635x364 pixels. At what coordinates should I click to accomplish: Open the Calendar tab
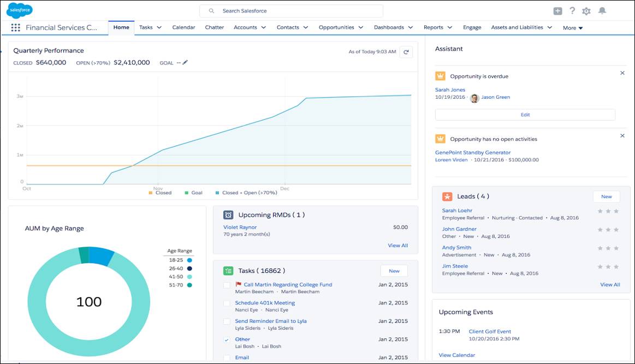(183, 27)
